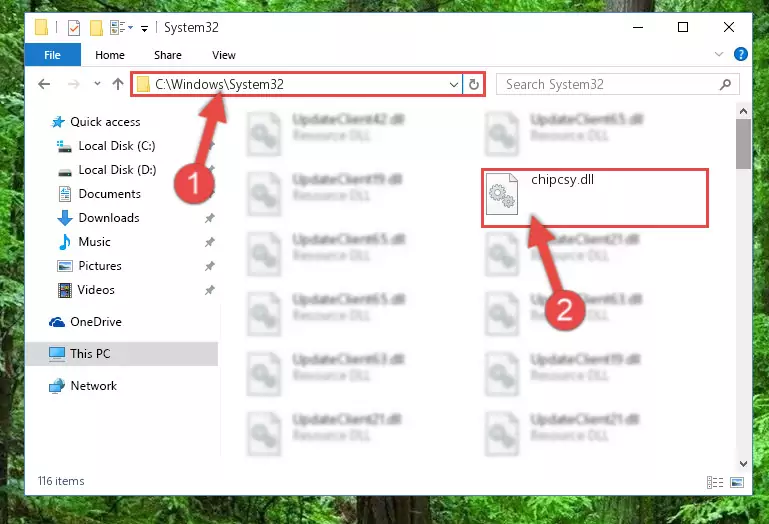Open the recent locations dropdown
The width and height of the screenshot is (769, 524).
[97, 84]
